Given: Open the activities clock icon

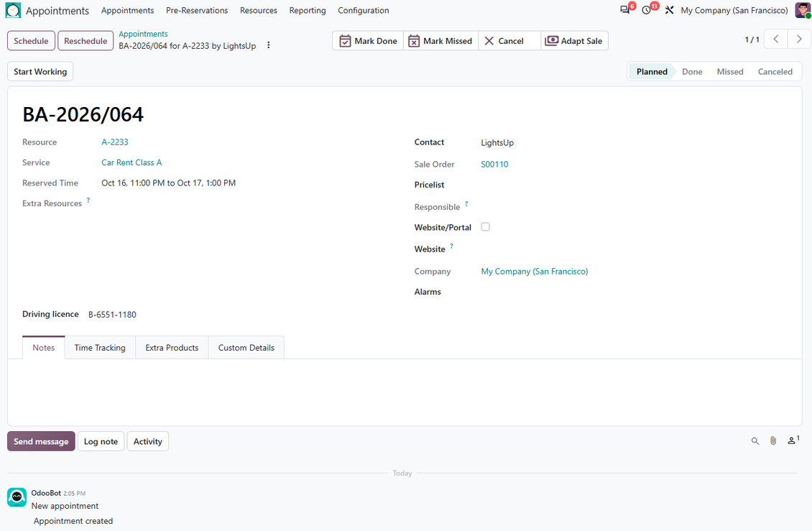Looking at the screenshot, I should [646, 10].
